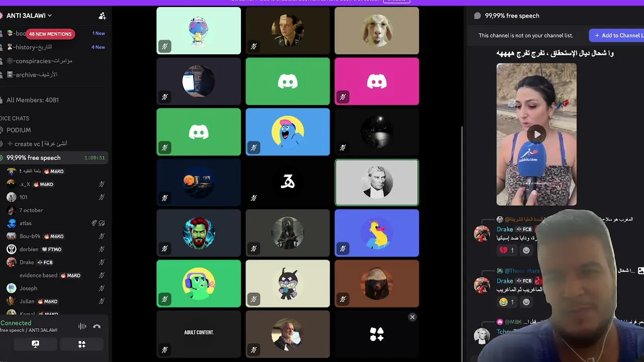Click the mute icon on the pink Discord tile

(343, 97)
